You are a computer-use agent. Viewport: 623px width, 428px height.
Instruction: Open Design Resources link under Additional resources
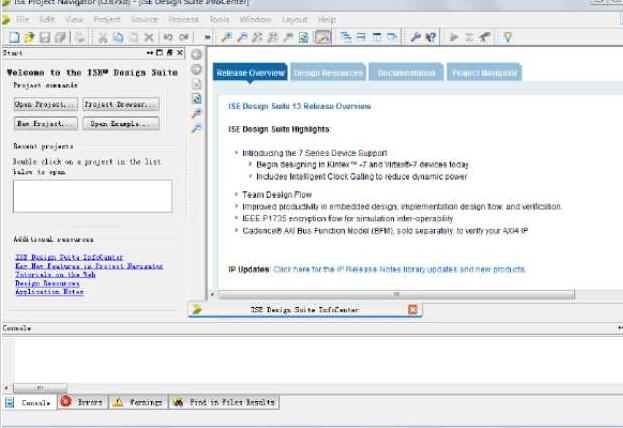pos(47,283)
